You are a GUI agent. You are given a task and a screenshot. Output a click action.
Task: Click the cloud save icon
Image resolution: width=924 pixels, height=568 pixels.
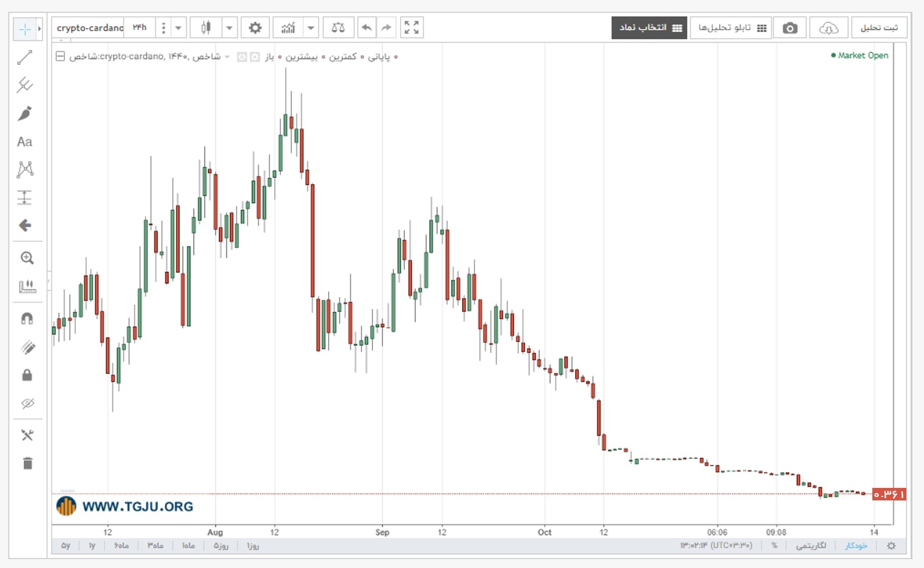pyautogui.click(x=829, y=28)
